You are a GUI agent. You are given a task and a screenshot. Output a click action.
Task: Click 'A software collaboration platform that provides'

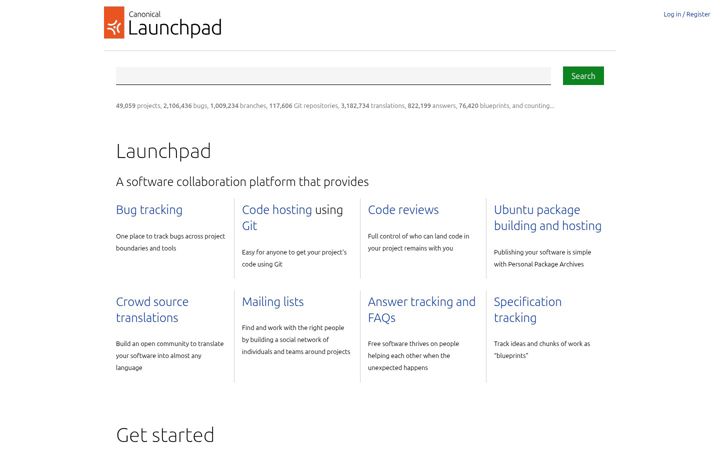pos(242,182)
